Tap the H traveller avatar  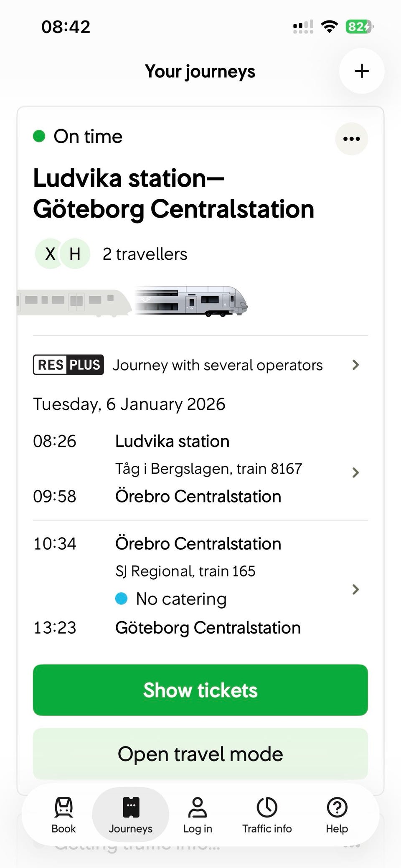75,254
